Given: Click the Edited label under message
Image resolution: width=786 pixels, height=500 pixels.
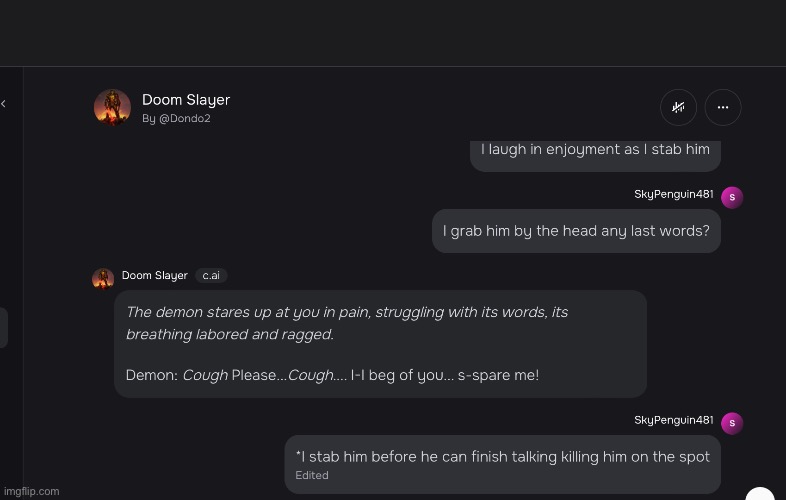Looking at the screenshot, I should (312, 475).
